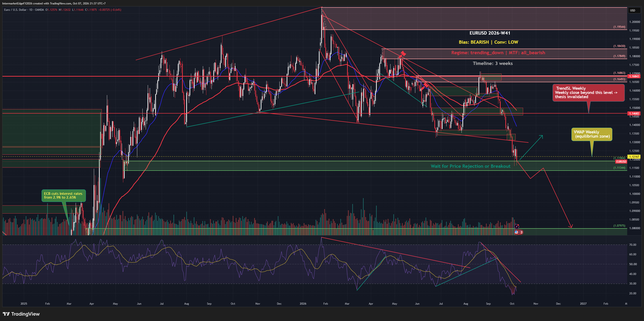This screenshot has width=644, height=321.
Task: Click the (1.16863) level label
Action: (x=619, y=73)
